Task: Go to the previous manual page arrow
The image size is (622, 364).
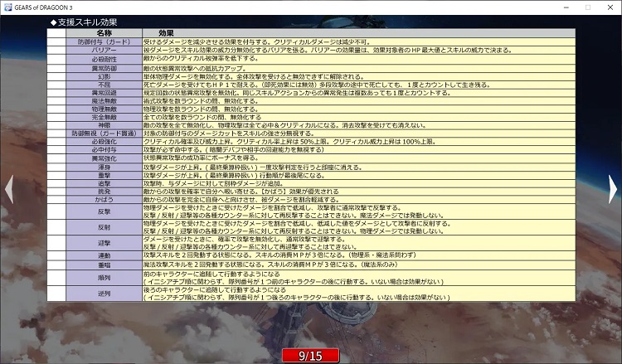Action: (x=9, y=189)
